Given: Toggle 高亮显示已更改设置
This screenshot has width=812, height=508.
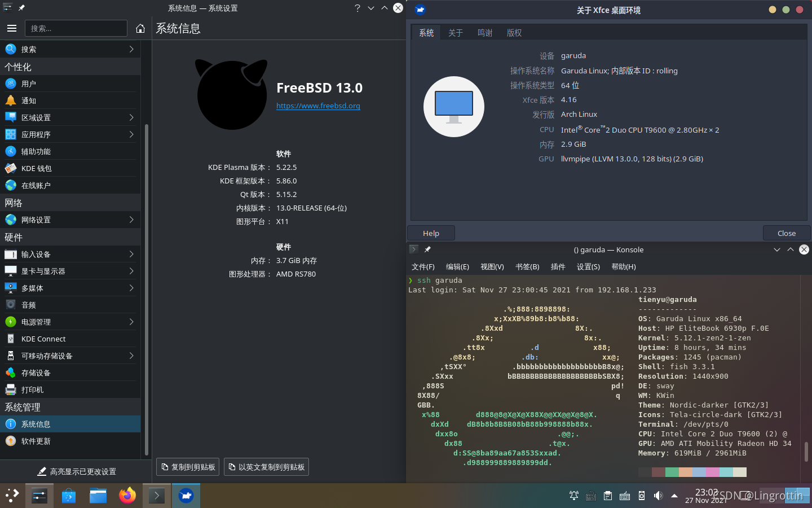Looking at the screenshot, I should click(76, 471).
